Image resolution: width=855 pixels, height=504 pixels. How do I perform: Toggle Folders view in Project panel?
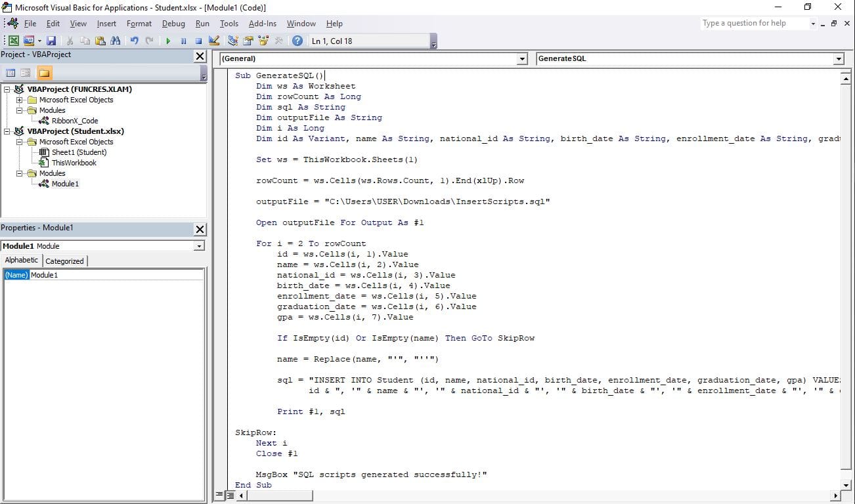(44, 73)
